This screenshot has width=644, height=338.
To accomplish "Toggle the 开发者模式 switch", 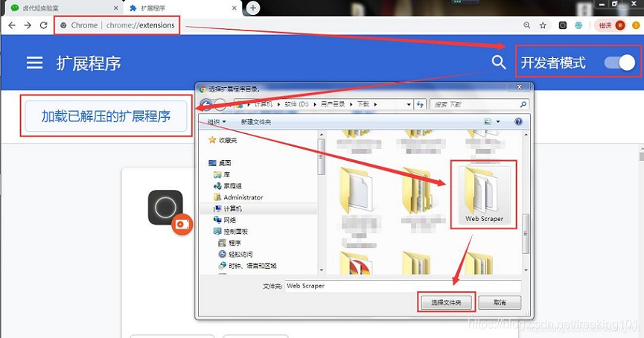I will [x=619, y=63].
